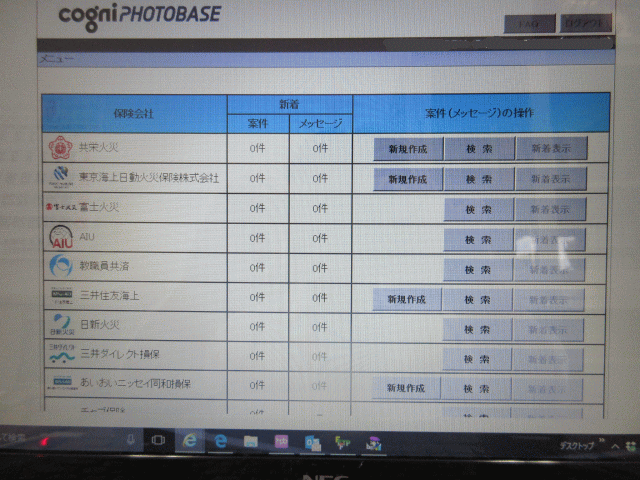Click 新規作成 for あいおいニッセイ同和損保
640x480 pixels.
click(406, 388)
